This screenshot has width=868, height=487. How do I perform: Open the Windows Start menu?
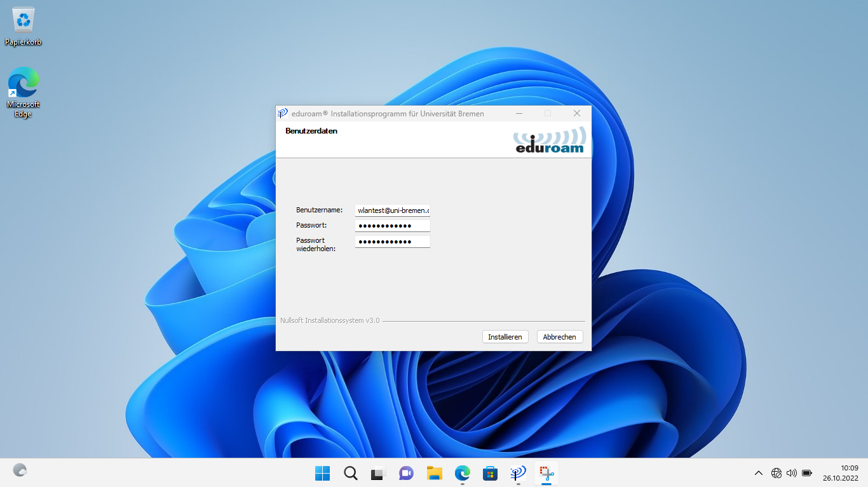coord(323,473)
